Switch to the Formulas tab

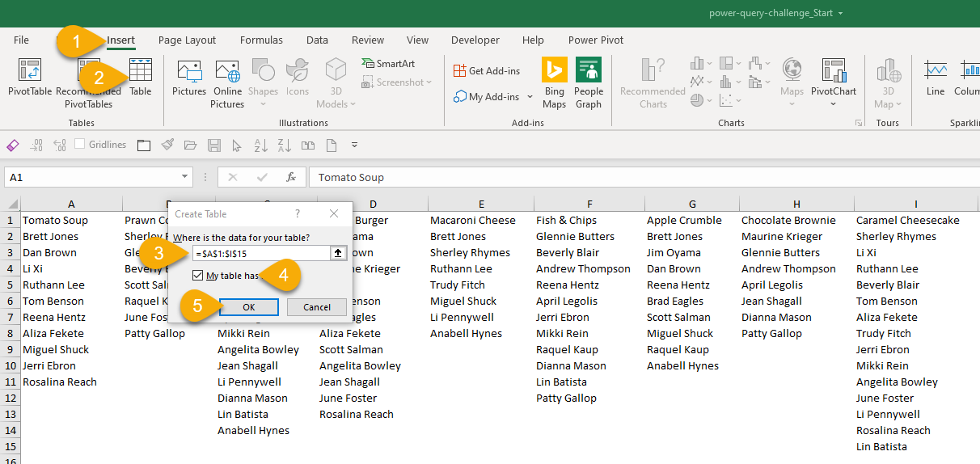click(x=261, y=40)
